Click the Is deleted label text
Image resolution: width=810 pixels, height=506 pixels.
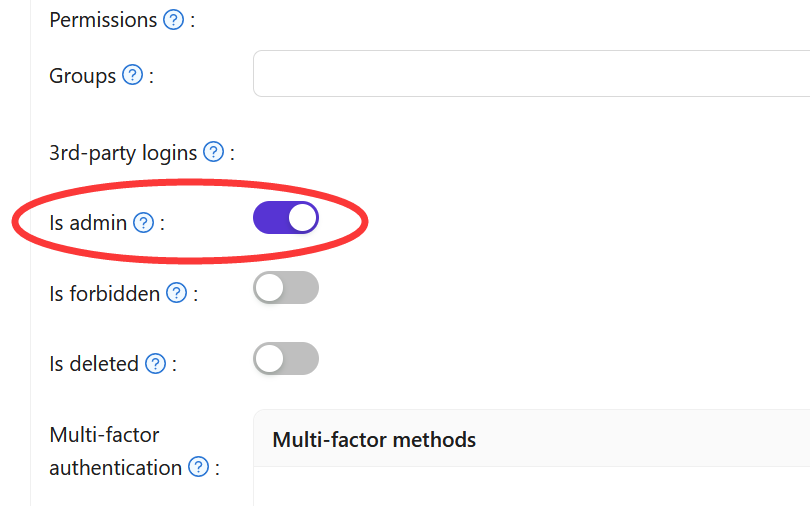(94, 364)
